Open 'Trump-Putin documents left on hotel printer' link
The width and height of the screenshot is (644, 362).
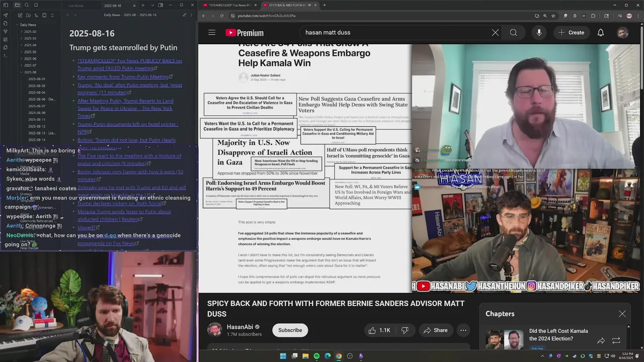pos(128,128)
